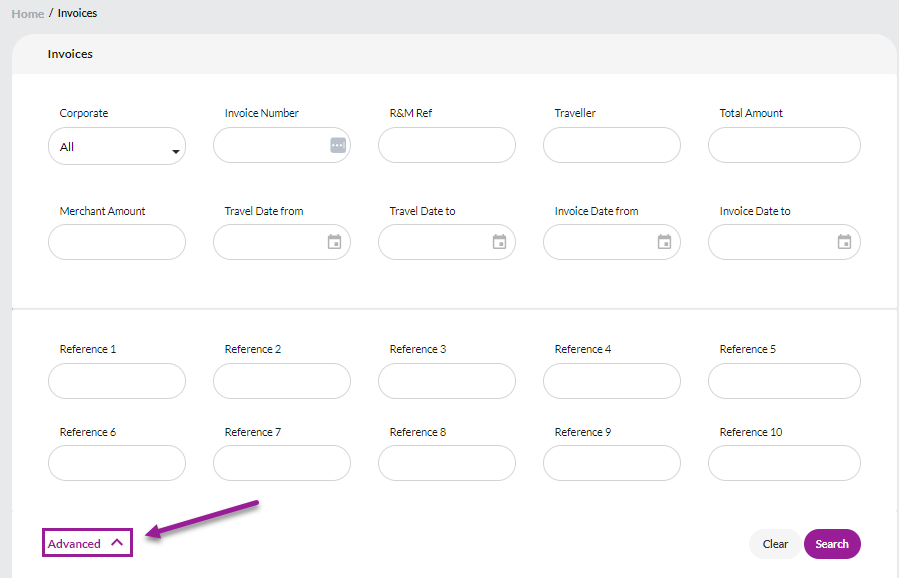Open Invoice Date to calendar picker

[x=844, y=242]
